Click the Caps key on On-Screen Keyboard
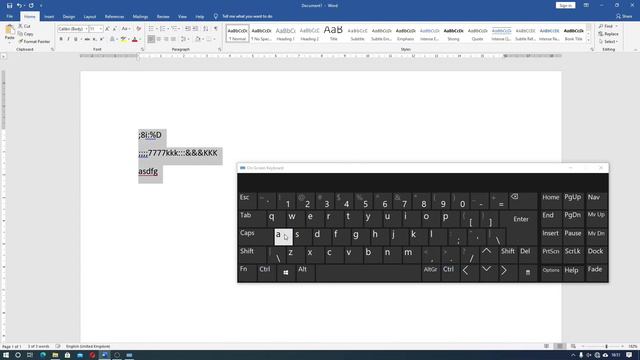 pyautogui.click(x=256, y=237)
